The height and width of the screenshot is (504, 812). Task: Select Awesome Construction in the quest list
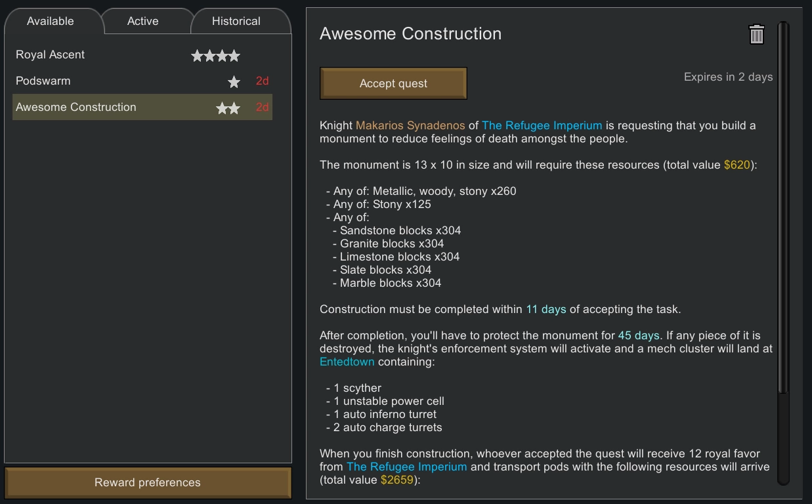tap(76, 108)
